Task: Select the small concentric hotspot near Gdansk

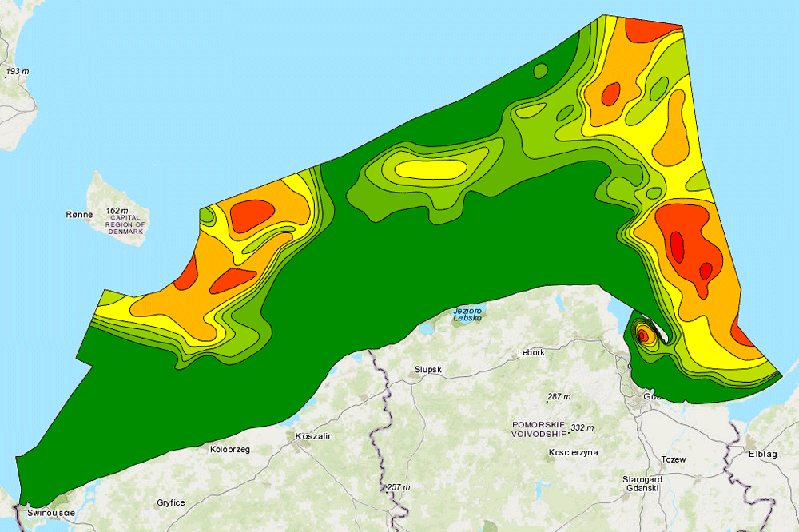Action: 642,335
